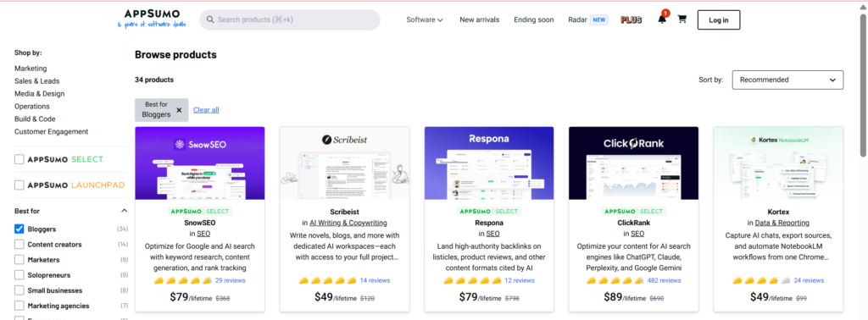Click the SnowSEO star rating
The image size is (868, 320).
(x=183, y=280)
